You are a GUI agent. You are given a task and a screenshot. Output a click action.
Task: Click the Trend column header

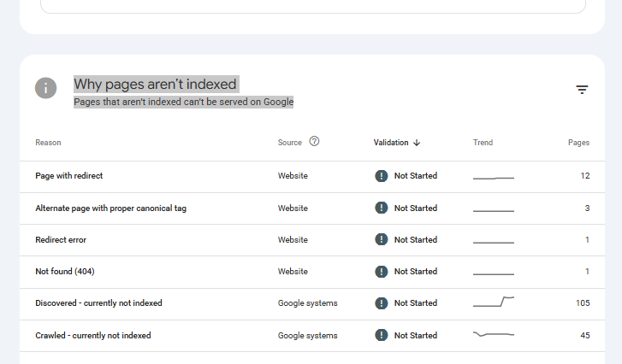(x=483, y=143)
